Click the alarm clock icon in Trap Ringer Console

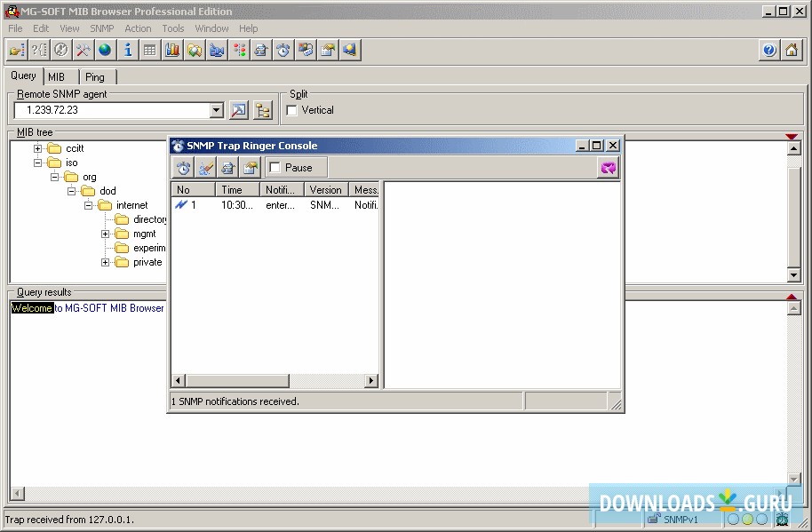coord(183,168)
